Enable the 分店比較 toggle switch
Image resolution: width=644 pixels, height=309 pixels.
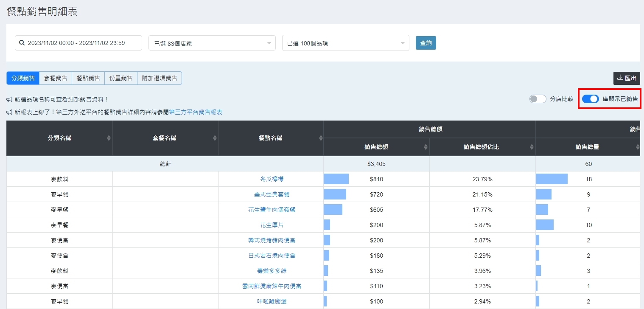point(538,99)
